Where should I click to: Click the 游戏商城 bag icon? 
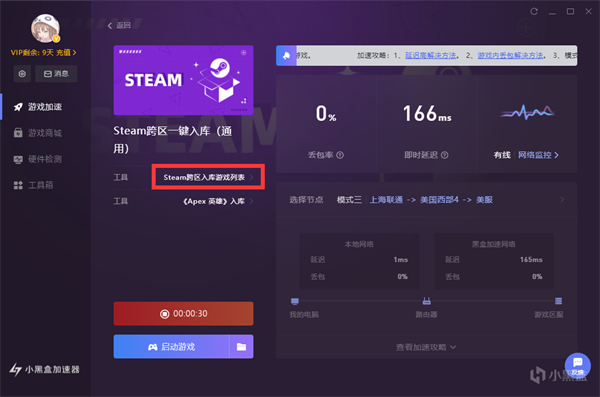[18, 133]
